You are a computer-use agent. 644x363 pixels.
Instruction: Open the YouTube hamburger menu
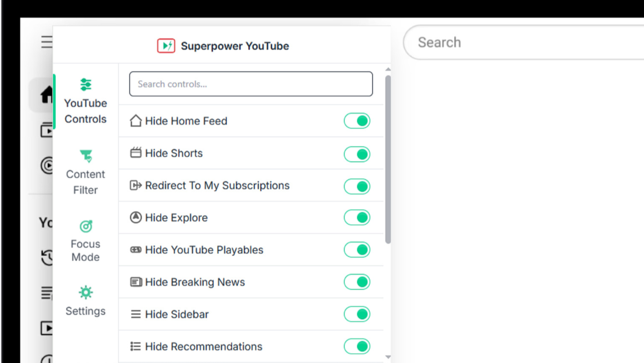(46, 42)
